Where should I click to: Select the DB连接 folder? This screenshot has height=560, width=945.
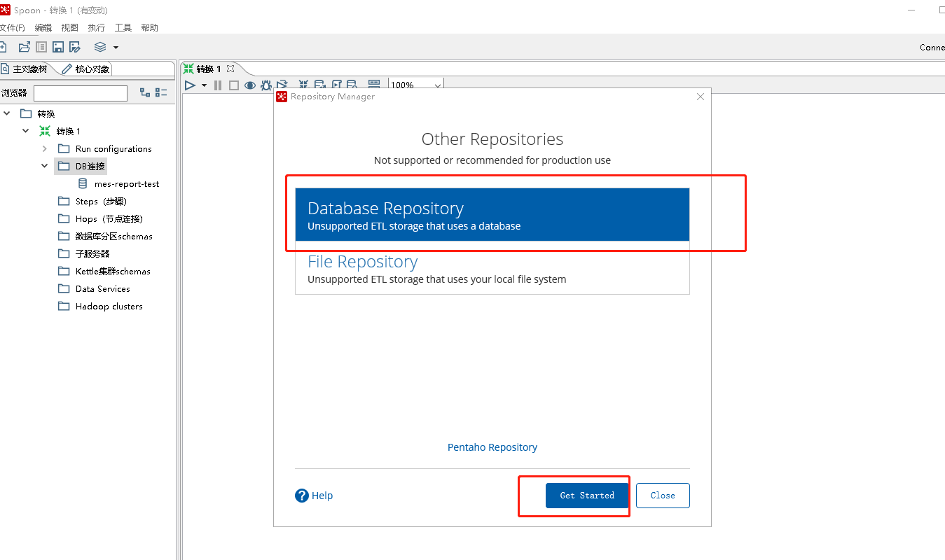click(90, 166)
